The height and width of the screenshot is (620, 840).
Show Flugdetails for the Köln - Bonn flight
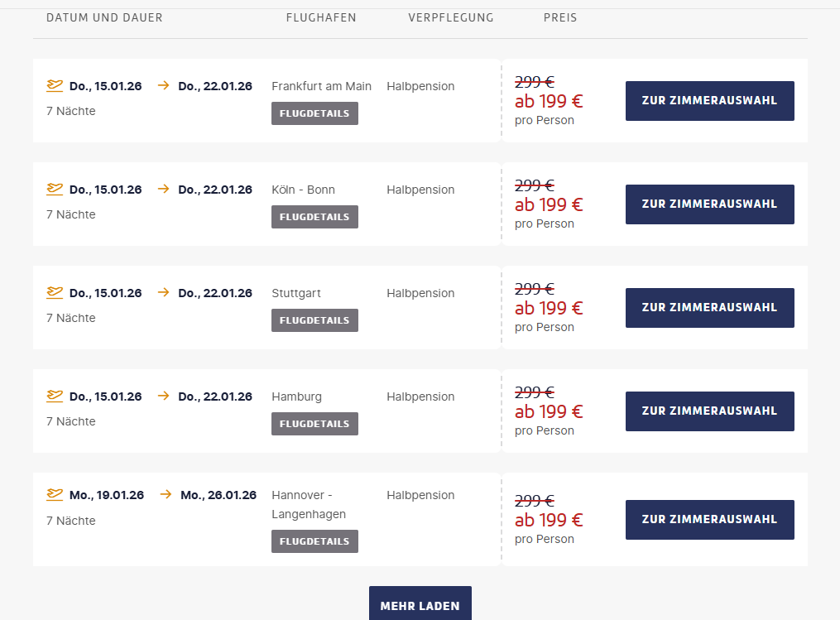(314, 217)
